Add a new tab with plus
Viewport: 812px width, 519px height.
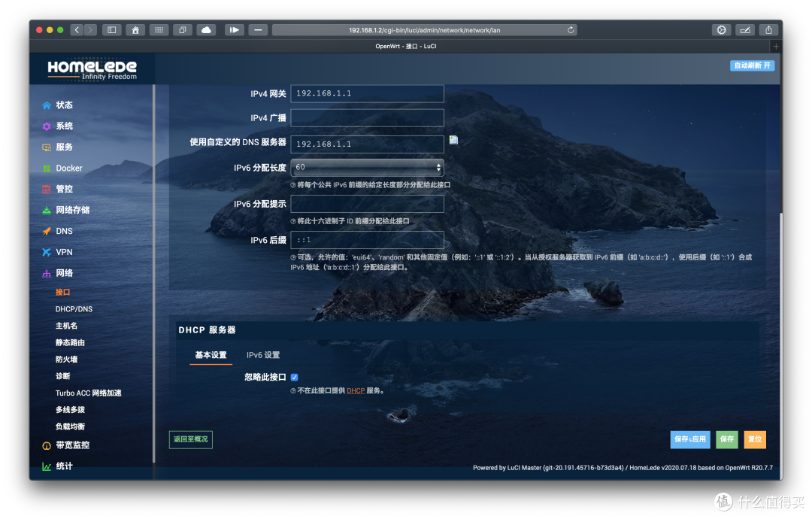tap(776, 46)
